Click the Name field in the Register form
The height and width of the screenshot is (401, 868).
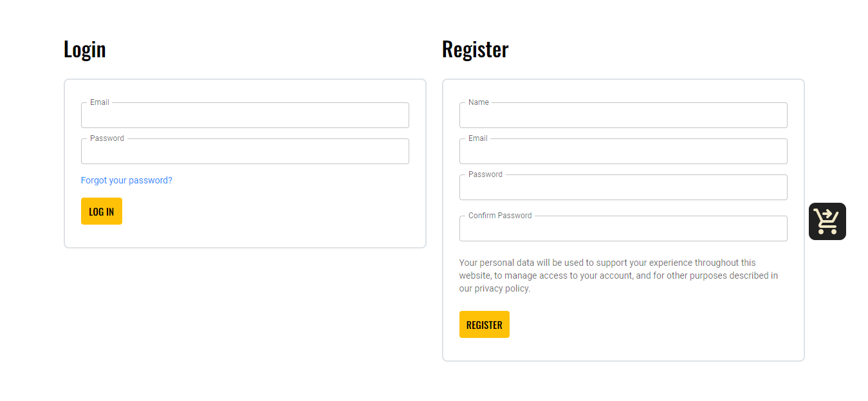click(x=623, y=115)
